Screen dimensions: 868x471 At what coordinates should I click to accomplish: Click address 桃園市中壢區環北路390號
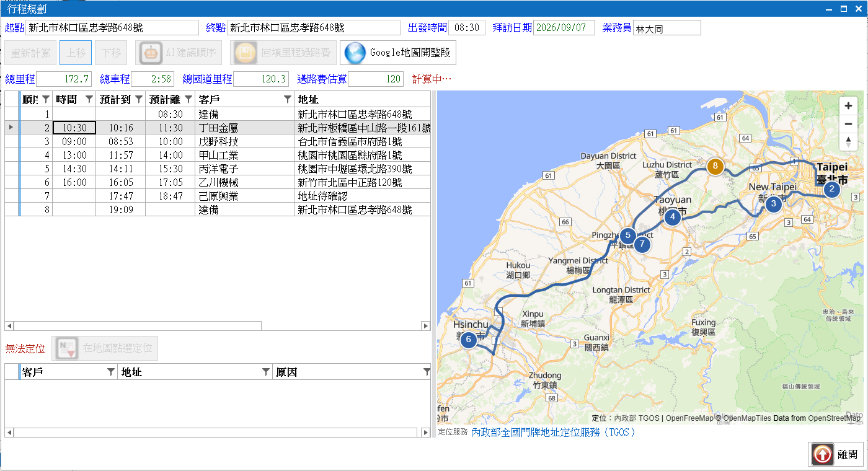362,169
